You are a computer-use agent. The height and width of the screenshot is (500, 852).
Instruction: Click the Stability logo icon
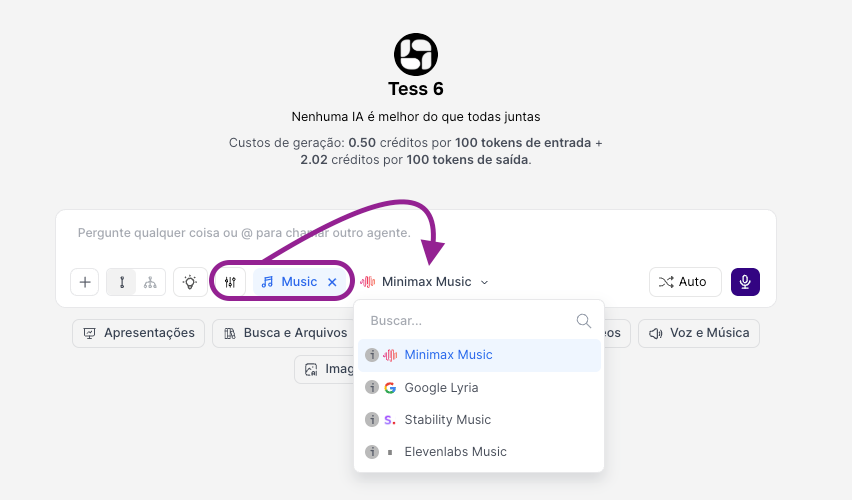[x=390, y=420]
